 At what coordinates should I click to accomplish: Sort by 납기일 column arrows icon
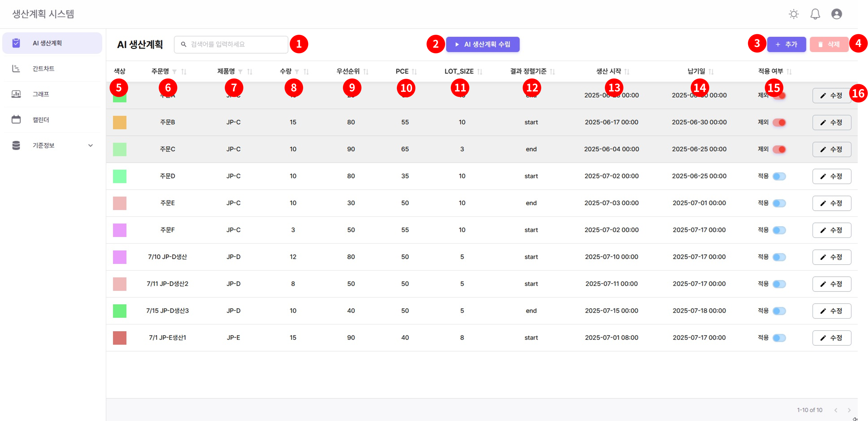tap(711, 72)
